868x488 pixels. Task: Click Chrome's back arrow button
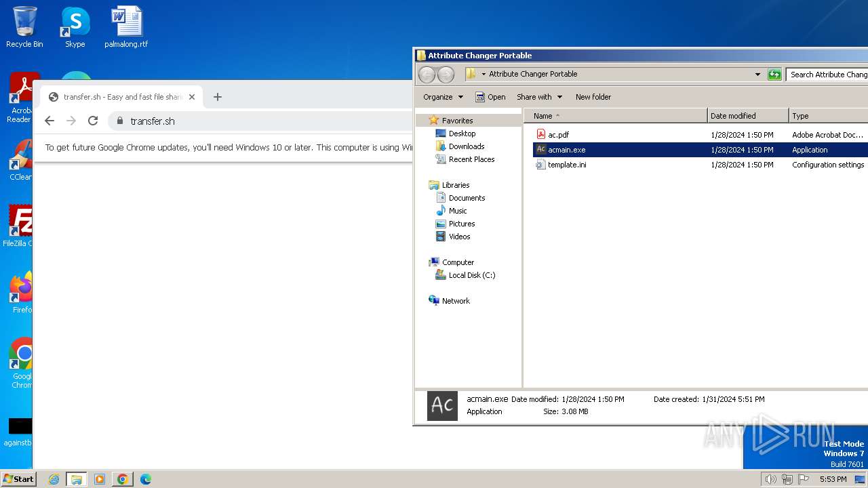point(50,121)
